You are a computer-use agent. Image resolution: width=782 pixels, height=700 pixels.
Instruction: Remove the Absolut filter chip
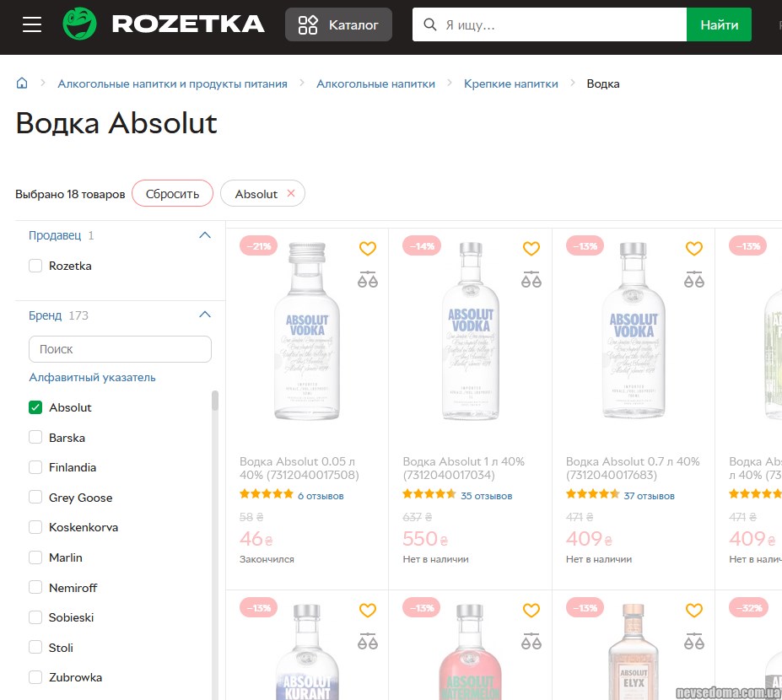[x=291, y=194]
